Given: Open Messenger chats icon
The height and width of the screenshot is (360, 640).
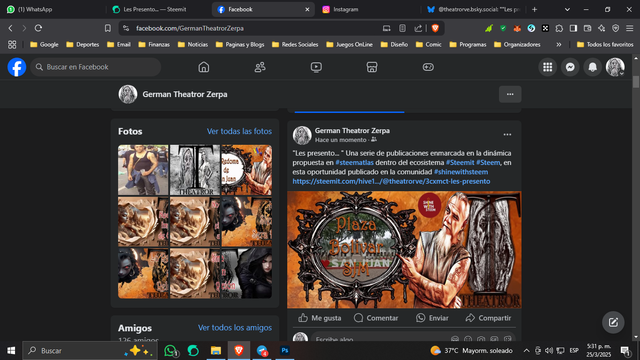Looking at the screenshot, I should pyautogui.click(x=570, y=67).
